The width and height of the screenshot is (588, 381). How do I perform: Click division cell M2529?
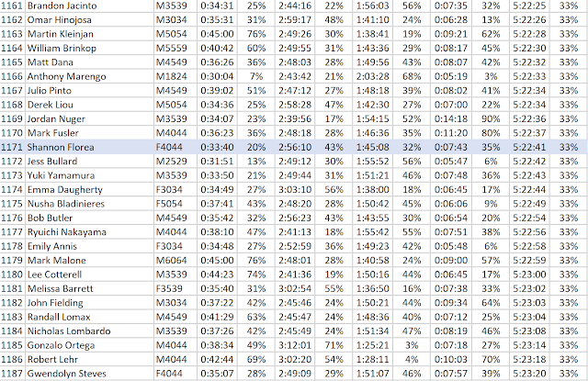[175, 162]
